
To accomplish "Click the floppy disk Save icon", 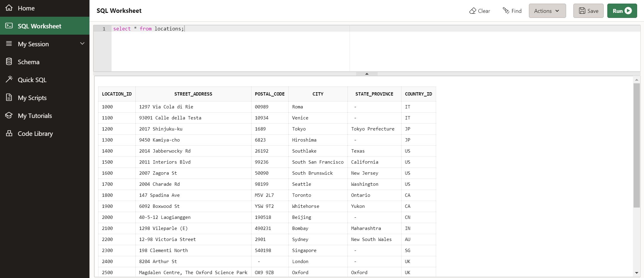I will point(582,11).
